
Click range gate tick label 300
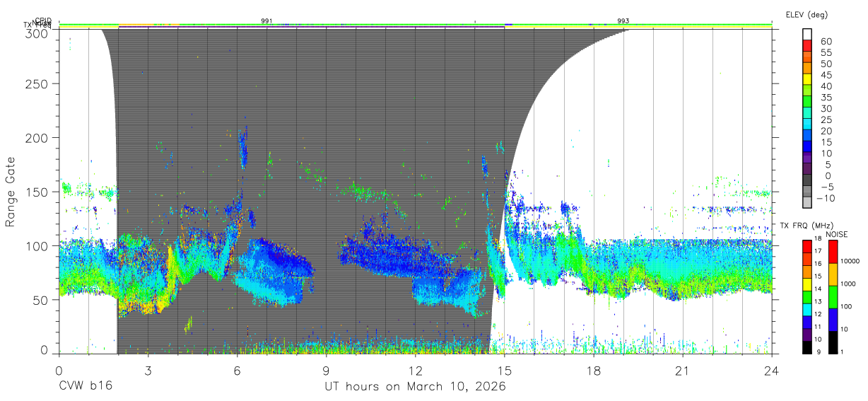tap(36, 32)
